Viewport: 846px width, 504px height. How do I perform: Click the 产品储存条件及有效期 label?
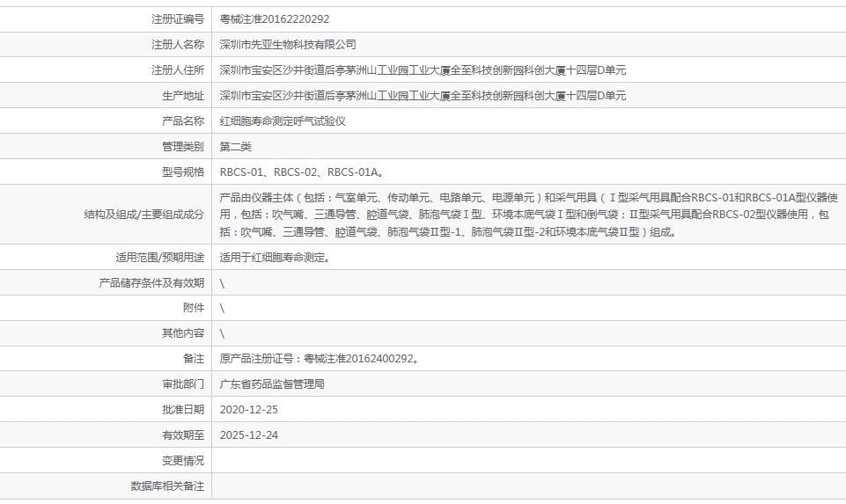(x=151, y=283)
